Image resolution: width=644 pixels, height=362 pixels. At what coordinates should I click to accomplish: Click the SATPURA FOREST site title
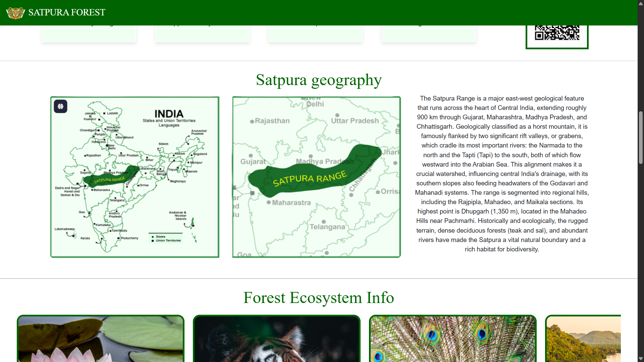coord(67,12)
